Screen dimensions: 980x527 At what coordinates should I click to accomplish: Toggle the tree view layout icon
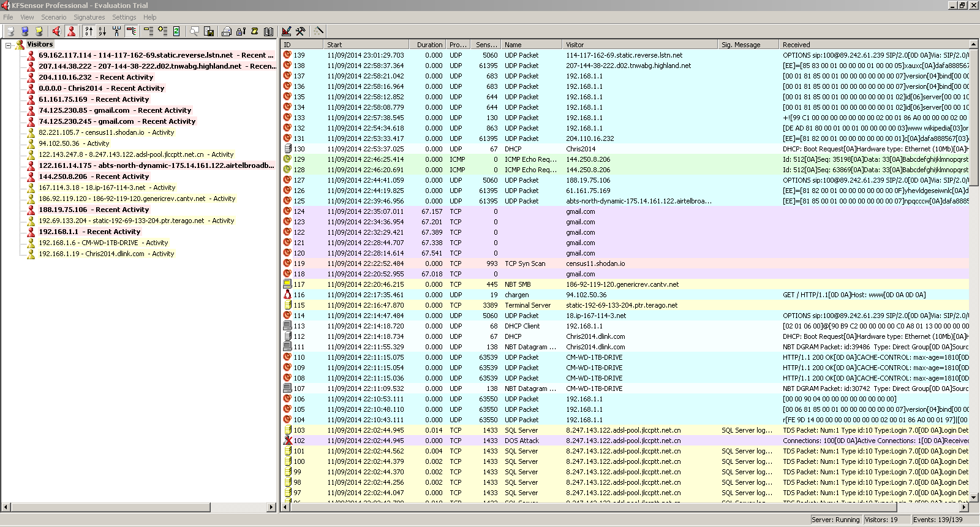130,31
